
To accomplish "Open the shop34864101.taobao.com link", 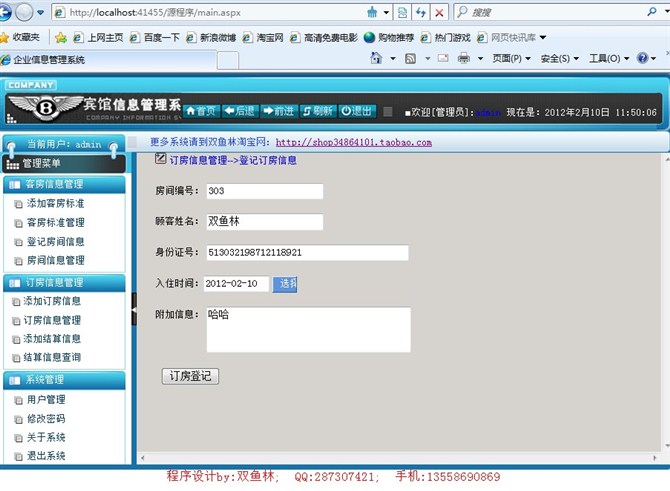I will [x=353, y=143].
